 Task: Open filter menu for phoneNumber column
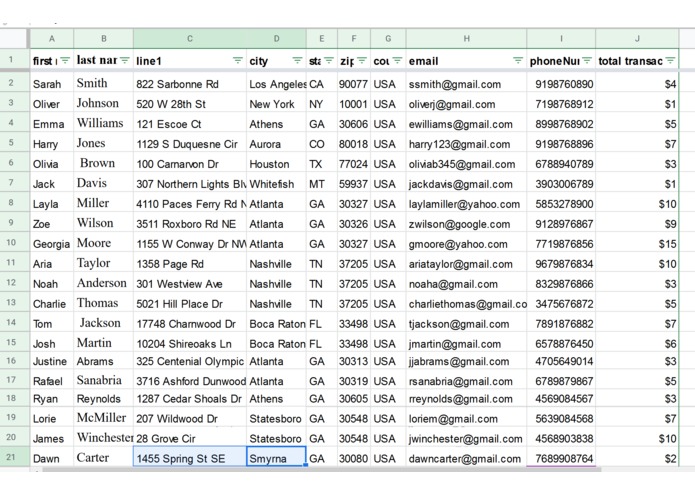pyautogui.click(x=587, y=60)
